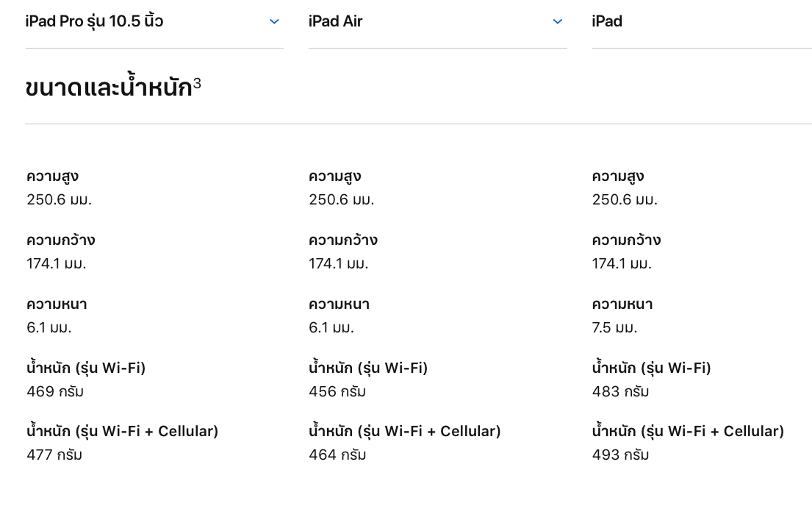Expand the iPad Air model chevron
The image size is (812, 509).
(557, 22)
